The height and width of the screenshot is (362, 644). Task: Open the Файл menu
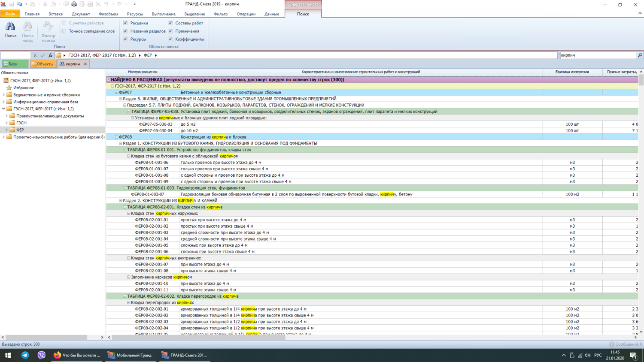[x=10, y=14]
